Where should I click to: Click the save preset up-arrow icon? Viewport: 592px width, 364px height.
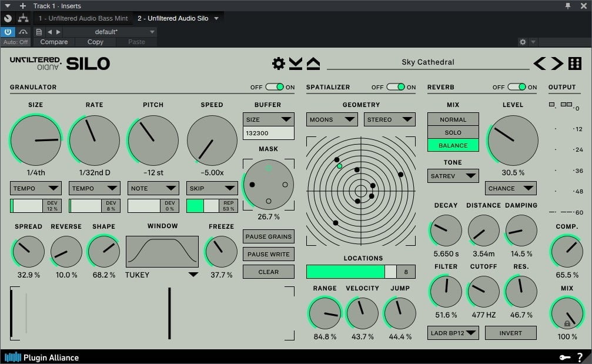[x=313, y=64]
